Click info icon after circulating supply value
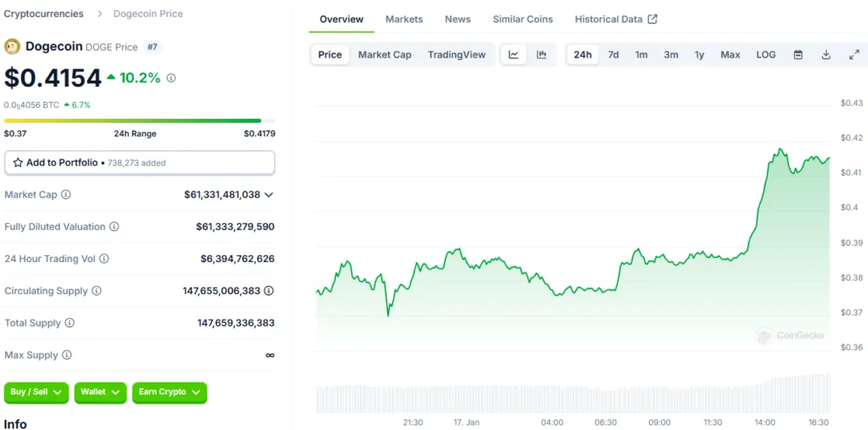Viewport: 868px width, 430px height. [x=269, y=290]
